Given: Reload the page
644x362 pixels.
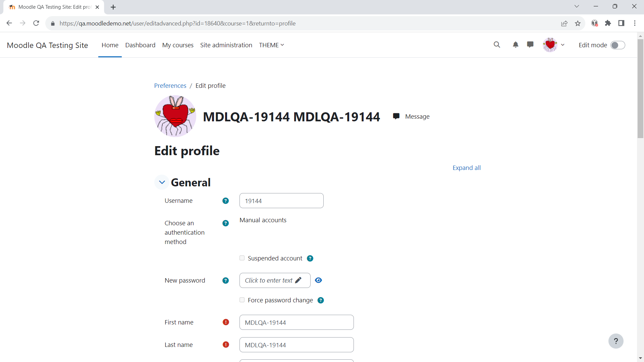Looking at the screenshot, I should pos(36,23).
